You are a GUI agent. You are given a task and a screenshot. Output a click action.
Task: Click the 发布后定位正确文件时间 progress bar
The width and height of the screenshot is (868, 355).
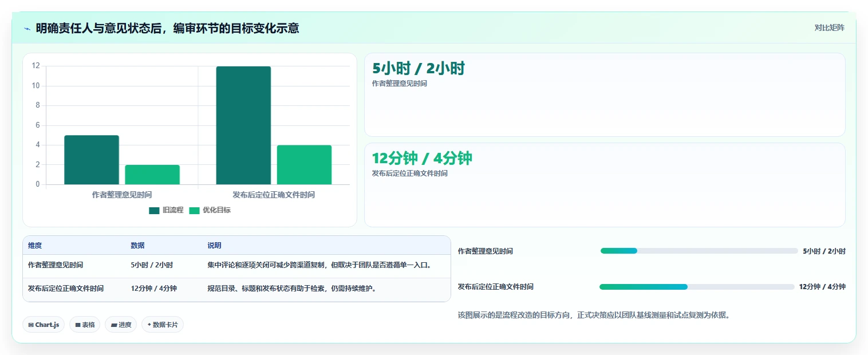click(697, 287)
